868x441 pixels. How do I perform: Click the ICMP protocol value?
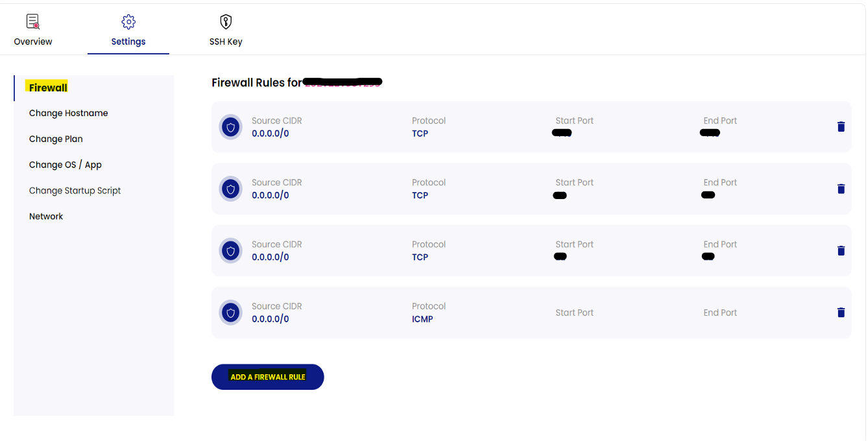pos(422,319)
